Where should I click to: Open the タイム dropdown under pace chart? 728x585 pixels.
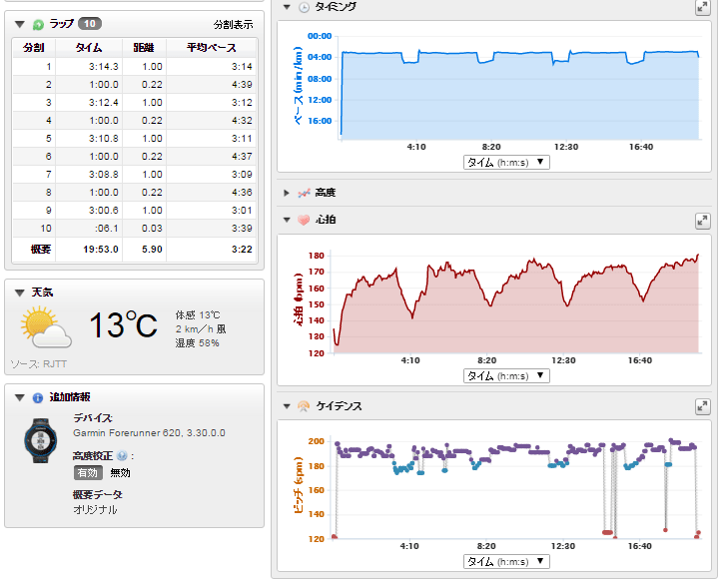[506, 162]
